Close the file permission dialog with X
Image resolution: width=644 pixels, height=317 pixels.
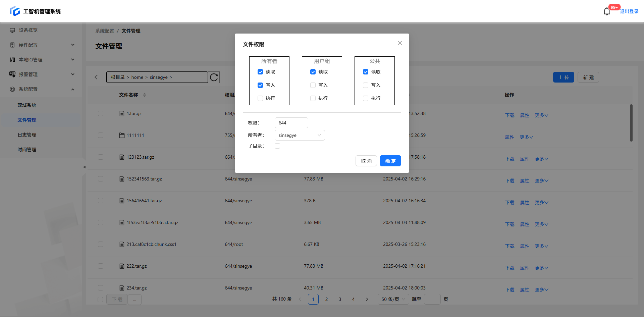coord(399,43)
